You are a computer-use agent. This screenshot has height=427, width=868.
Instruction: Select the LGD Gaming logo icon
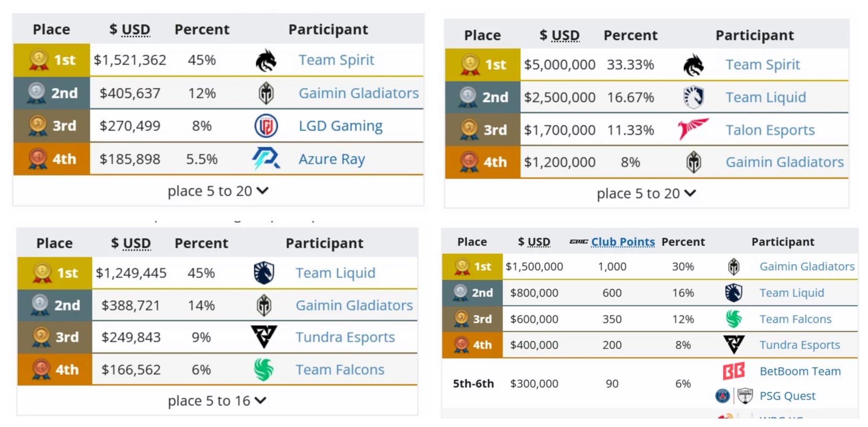pyautogui.click(x=265, y=125)
